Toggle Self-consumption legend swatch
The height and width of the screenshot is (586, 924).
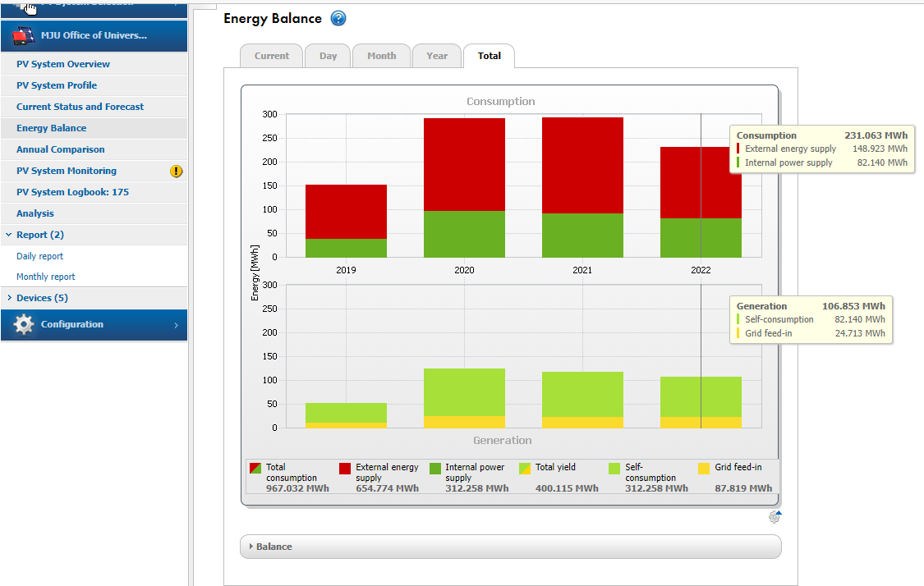[x=614, y=469]
